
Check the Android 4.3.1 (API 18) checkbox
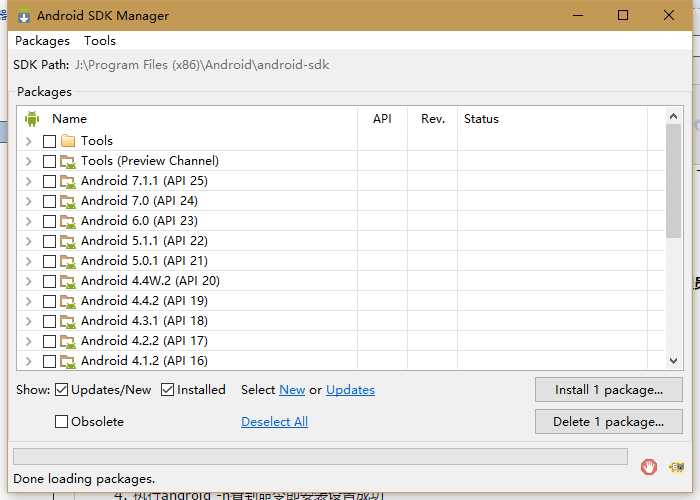tap(49, 322)
